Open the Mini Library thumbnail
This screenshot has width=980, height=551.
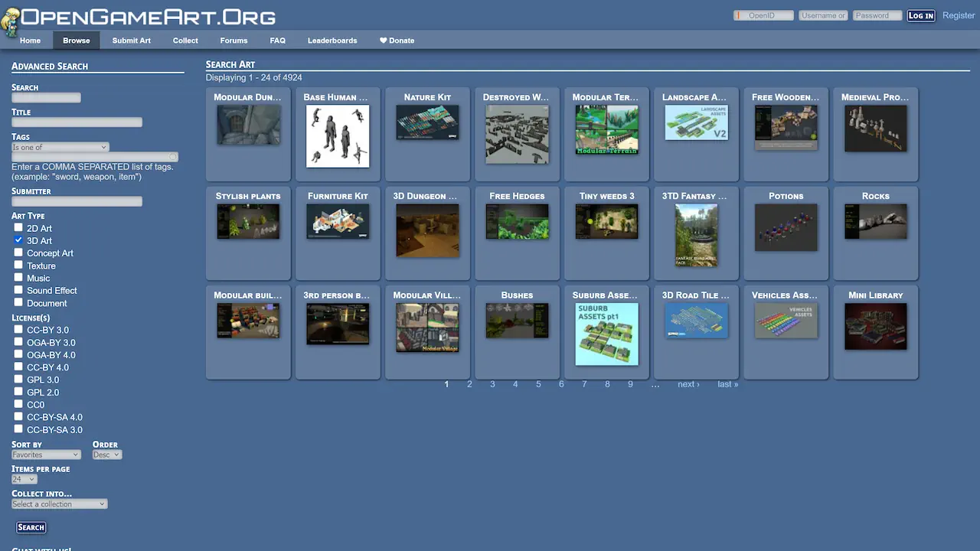875,327
